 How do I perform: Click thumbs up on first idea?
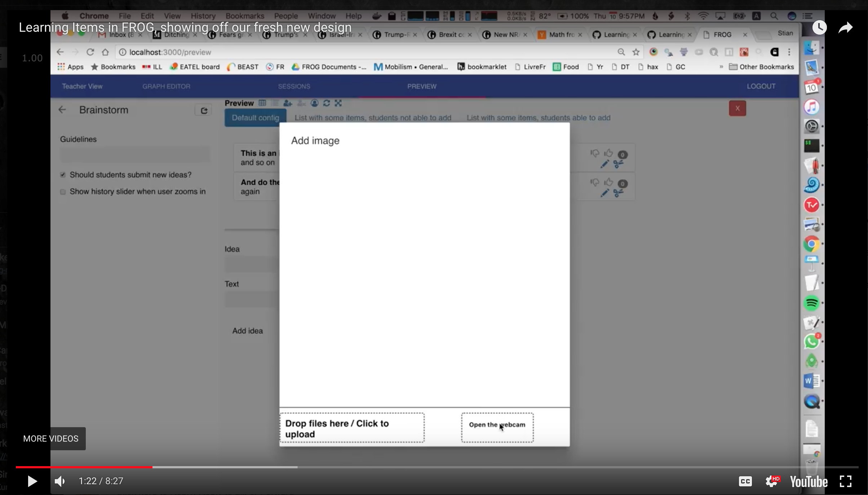[x=608, y=153]
